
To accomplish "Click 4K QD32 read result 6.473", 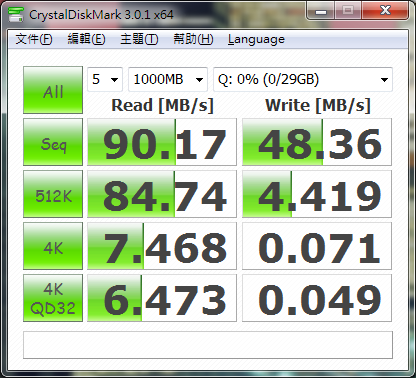I will [162, 298].
